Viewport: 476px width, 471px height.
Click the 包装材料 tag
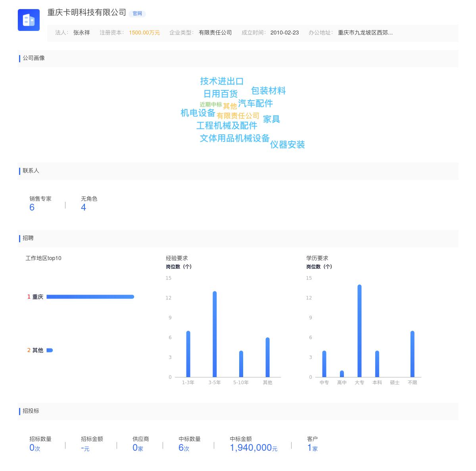269,91
